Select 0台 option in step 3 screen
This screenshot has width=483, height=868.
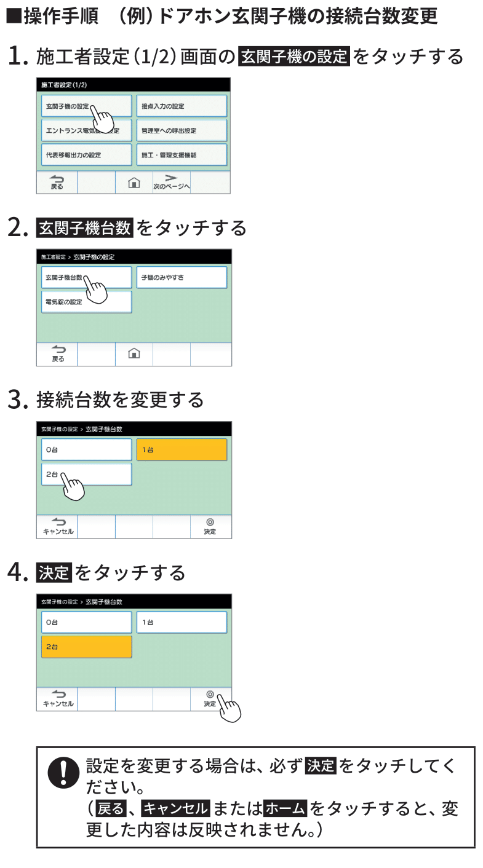(x=86, y=450)
